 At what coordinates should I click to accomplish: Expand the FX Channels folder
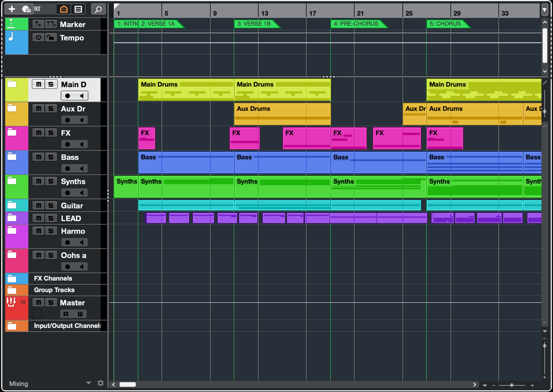pyautogui.click(x=11, y=278)
